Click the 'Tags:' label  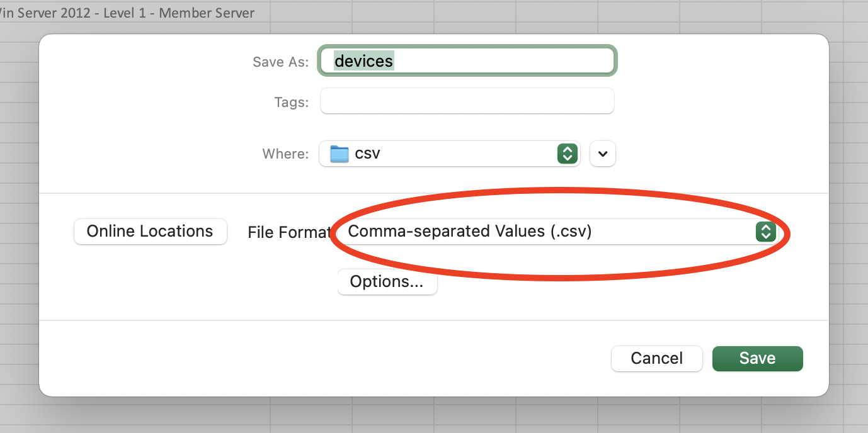pyautogui.click(x=291, y=102)
